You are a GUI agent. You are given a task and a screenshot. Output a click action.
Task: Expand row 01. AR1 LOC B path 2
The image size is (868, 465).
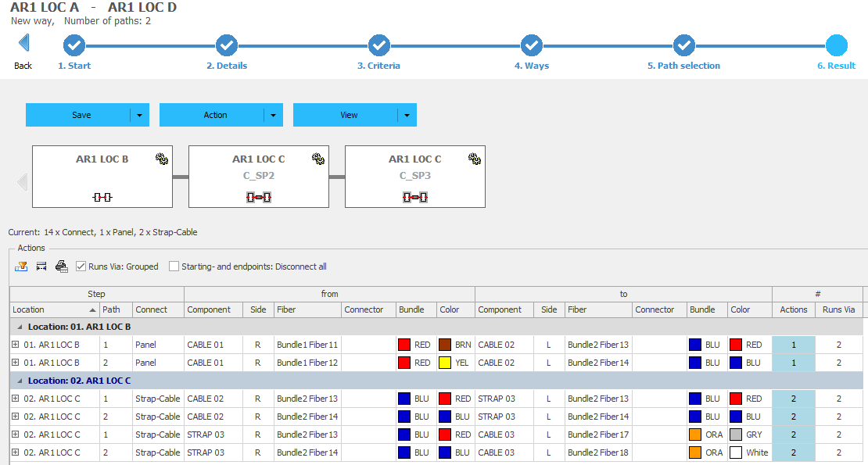point(16,363)
